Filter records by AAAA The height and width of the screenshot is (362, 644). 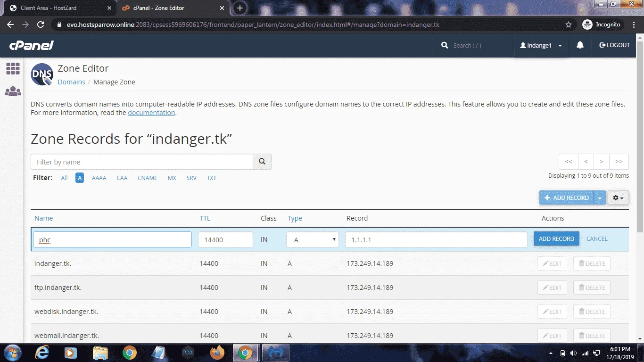(x=99, y=178)
